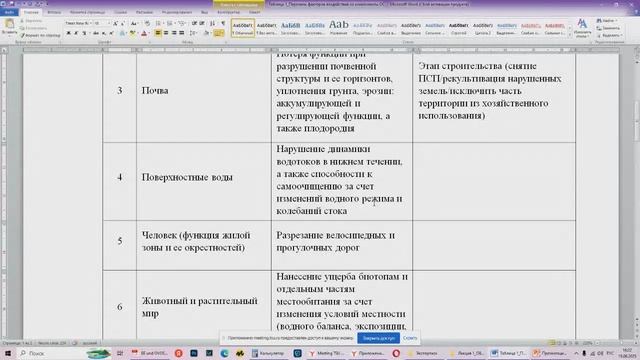Toggle Italic formatting in the ribbon
This screenshot has height=360, width=640.
point(76,33)
